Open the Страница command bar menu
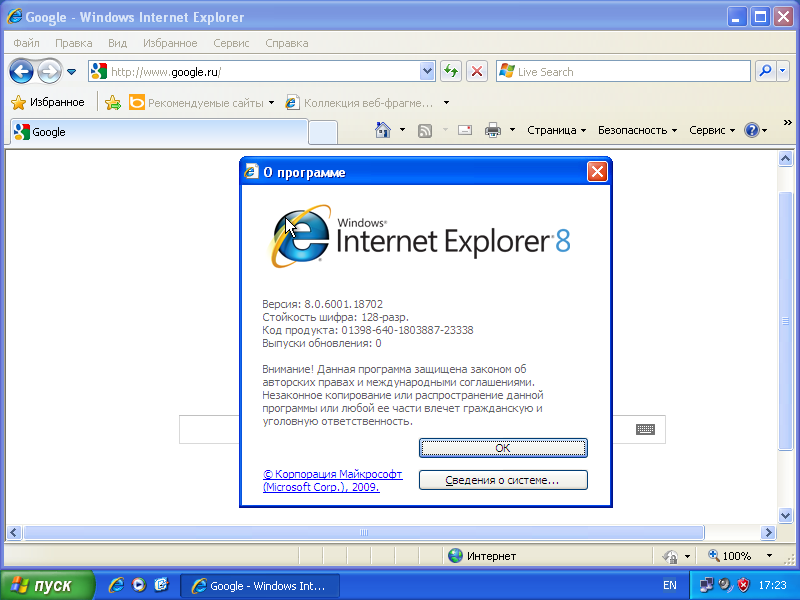800x600 pixels. click(556, 131)
